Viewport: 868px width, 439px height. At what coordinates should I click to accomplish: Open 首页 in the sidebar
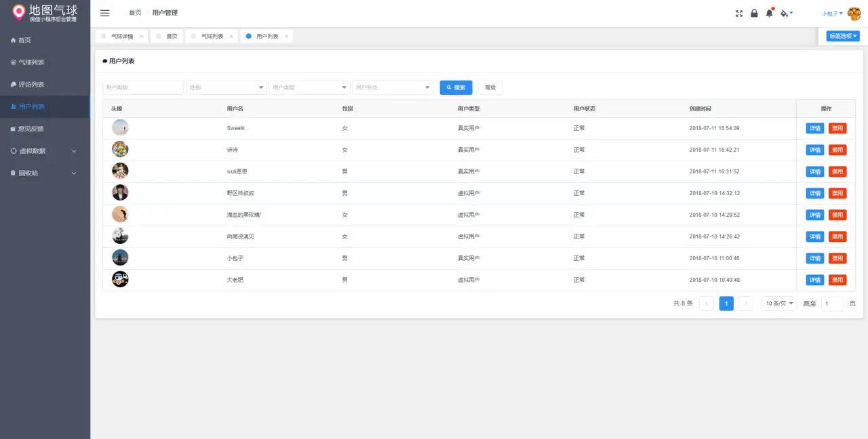45,40
